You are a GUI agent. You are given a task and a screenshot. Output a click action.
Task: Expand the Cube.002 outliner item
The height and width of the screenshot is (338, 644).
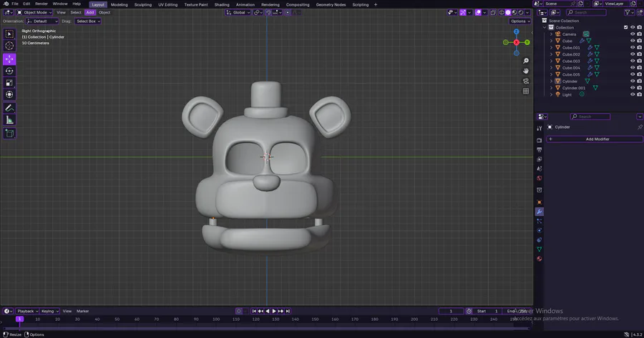(x=551, y=54)
